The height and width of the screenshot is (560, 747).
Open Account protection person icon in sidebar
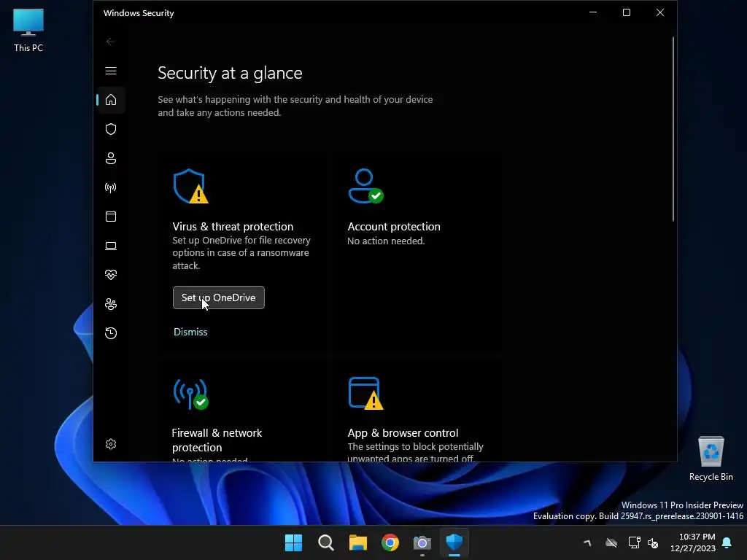click(x=111, y=158)
